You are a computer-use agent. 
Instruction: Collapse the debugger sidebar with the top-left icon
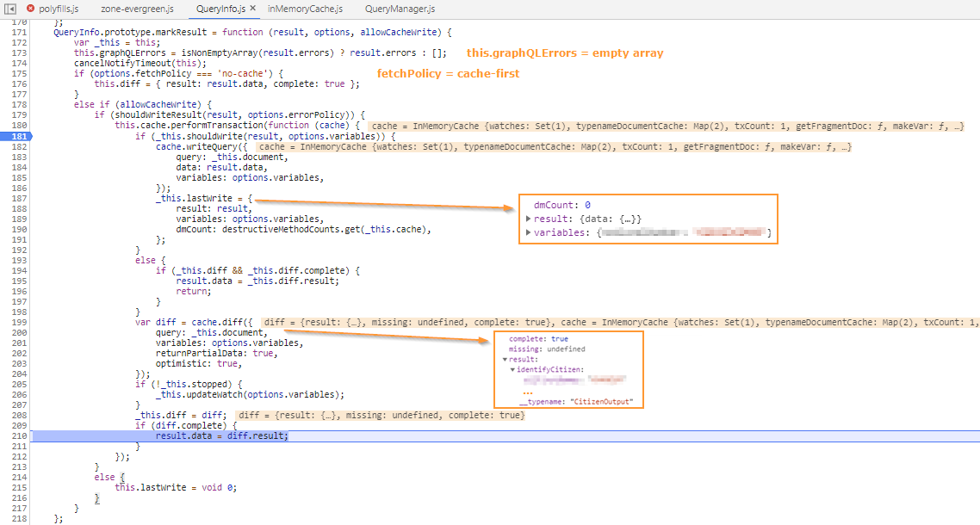click(x=10, y=9)
